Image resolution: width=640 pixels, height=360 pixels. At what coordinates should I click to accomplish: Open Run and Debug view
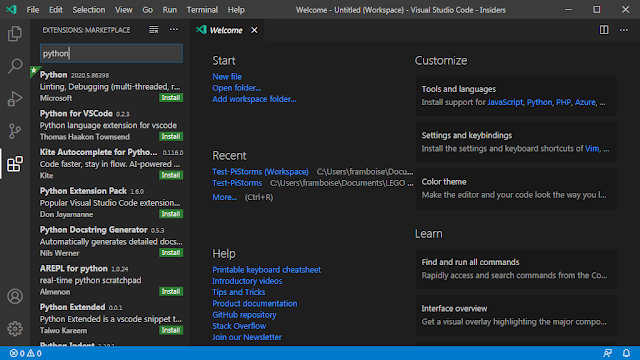tap(15, 98)
